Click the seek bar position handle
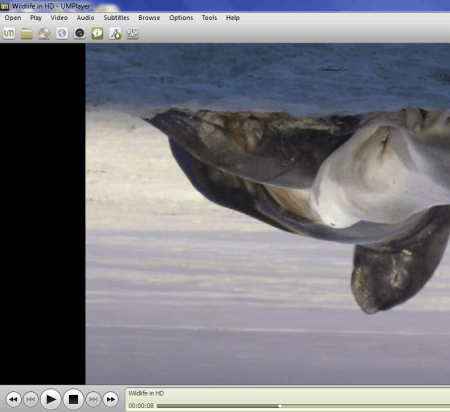The height and width of the screenshot is (412, 450). 280,406
